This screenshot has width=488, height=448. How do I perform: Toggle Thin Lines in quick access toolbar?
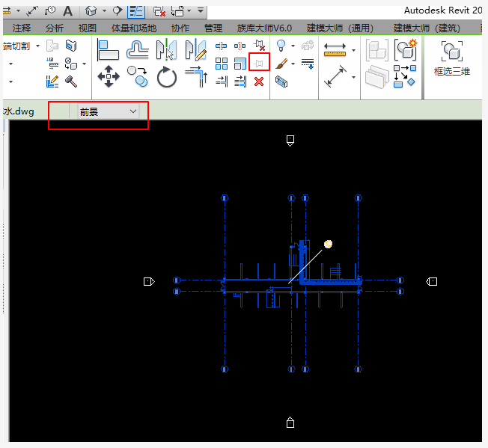[x=136, y=11]
